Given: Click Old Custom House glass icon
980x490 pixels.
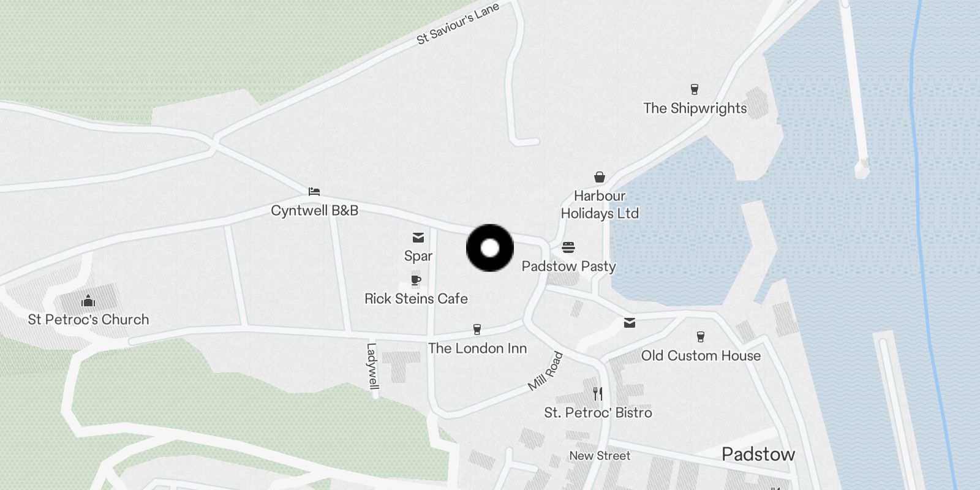Looking at the screenshot, I should tap(701, 337).
